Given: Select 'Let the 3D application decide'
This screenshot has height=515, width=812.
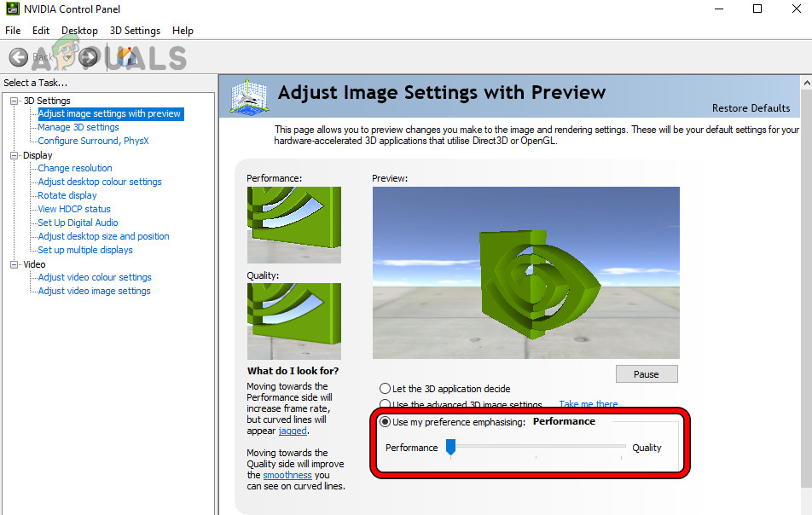Looking at the screenshot, I should tap(386, 389).
